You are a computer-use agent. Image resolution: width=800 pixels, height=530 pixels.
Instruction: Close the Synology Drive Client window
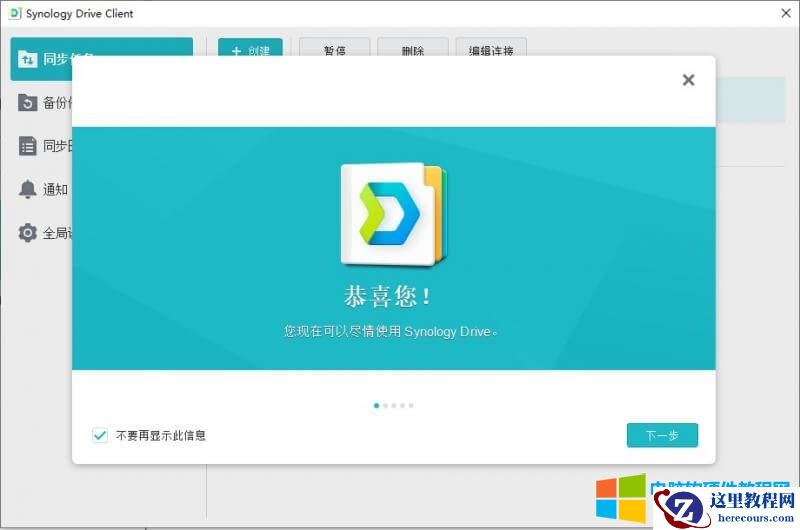786,13
